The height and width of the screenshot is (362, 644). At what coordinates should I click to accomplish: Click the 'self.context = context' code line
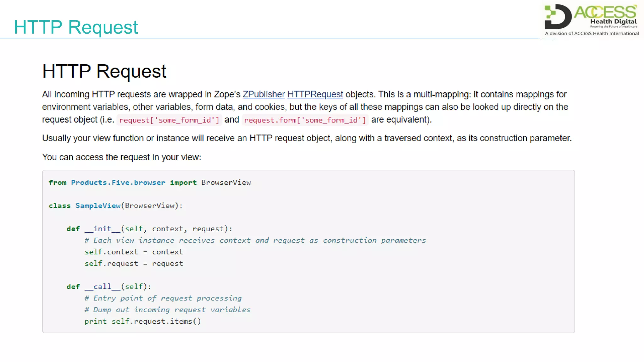(134, 252)
